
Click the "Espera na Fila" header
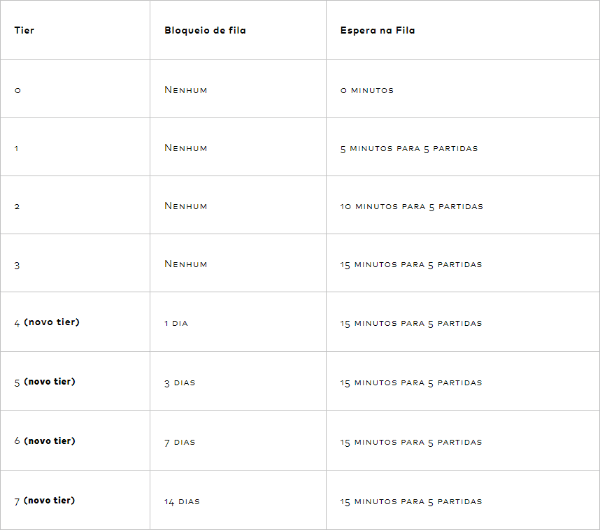click(377, 30)
